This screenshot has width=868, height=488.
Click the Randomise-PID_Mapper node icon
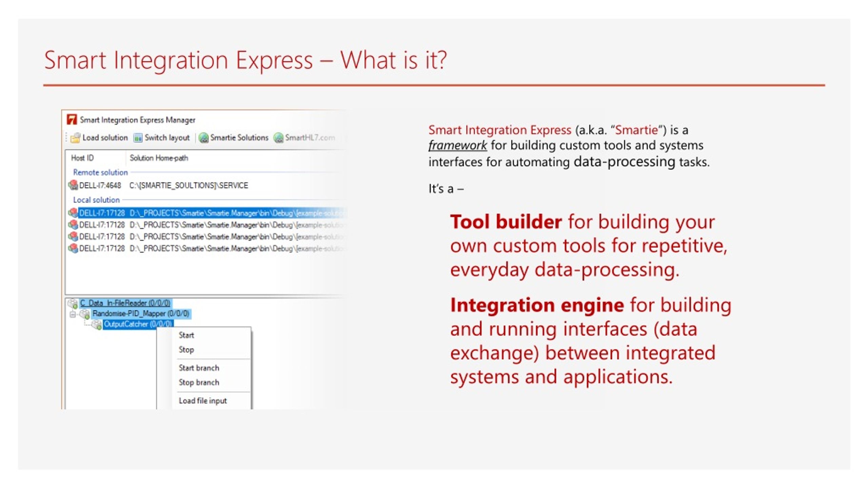(85, 314)
